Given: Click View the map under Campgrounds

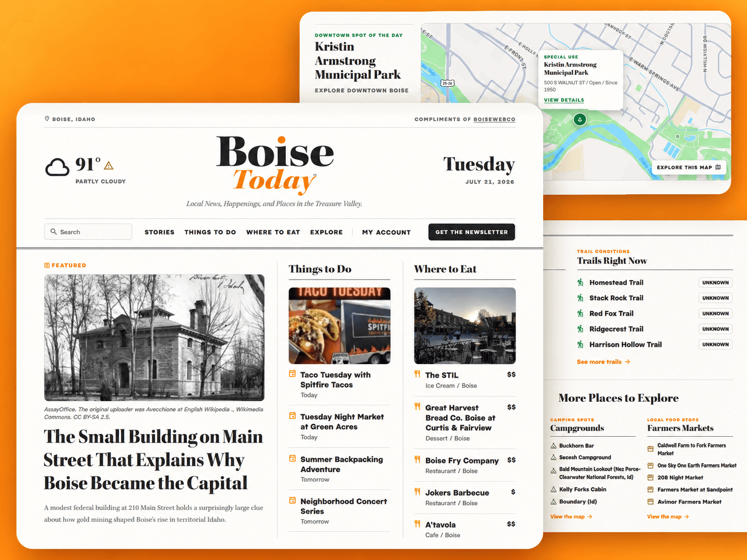Looking at the screenshot, I should [x=571, y=517].
